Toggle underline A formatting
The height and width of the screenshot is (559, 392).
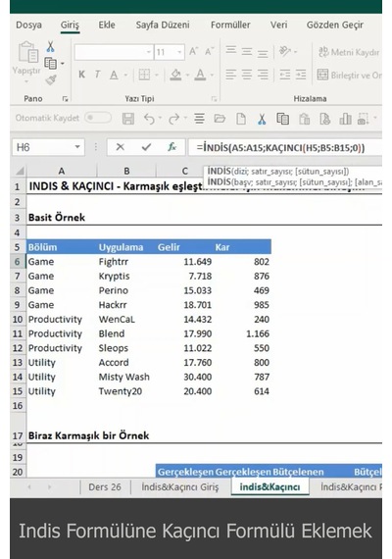point(114,75)
